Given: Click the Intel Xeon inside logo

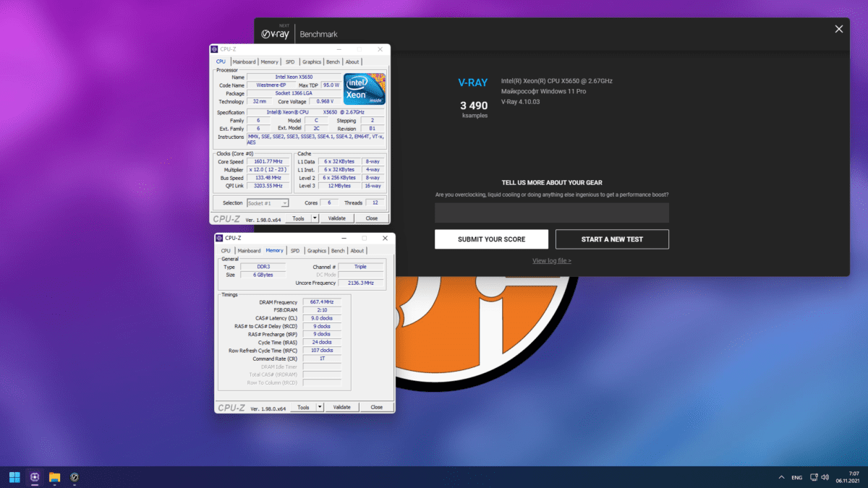Looking at the screenshot, I should [x=364, y=89].
